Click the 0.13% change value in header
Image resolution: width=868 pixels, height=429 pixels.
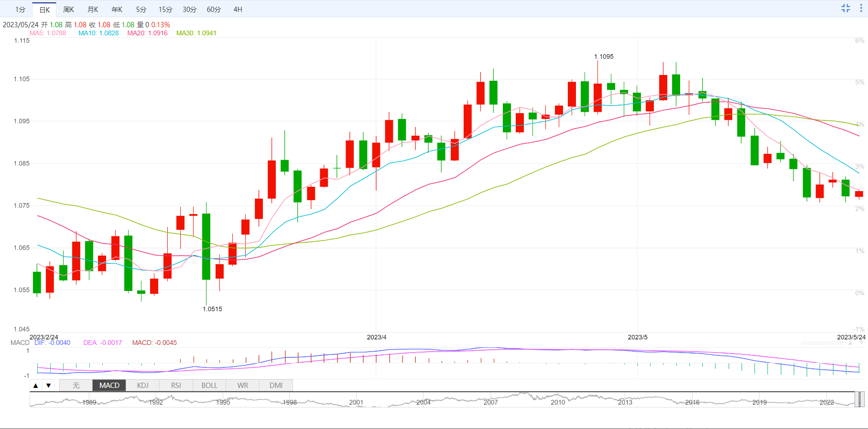click(x=161, y=25)
